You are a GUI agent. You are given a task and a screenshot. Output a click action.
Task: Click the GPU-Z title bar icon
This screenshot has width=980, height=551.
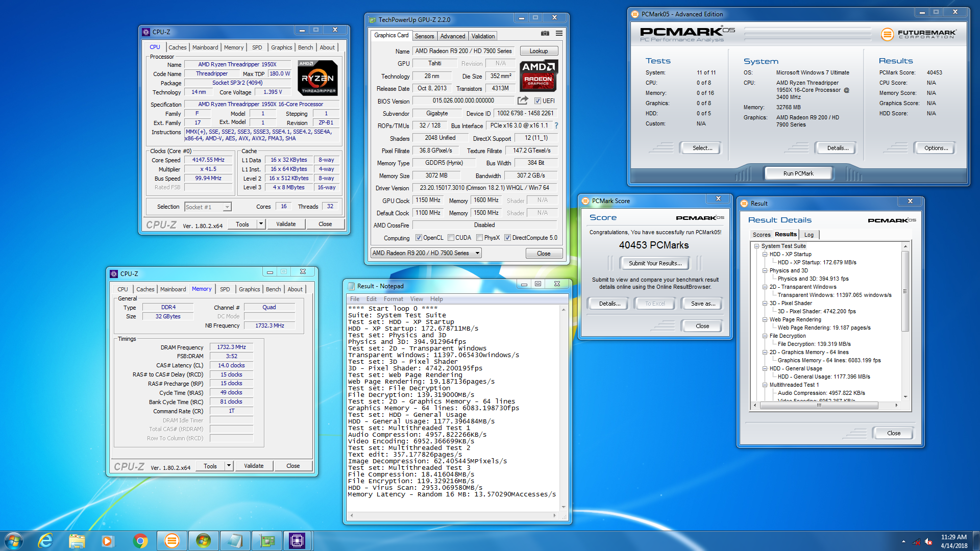(x=372, y=20)
